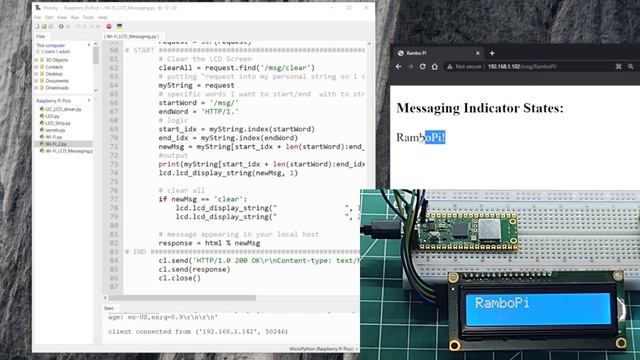
Task: Select LCD.py file on the Pico
Action: click(x=52, y=116)
